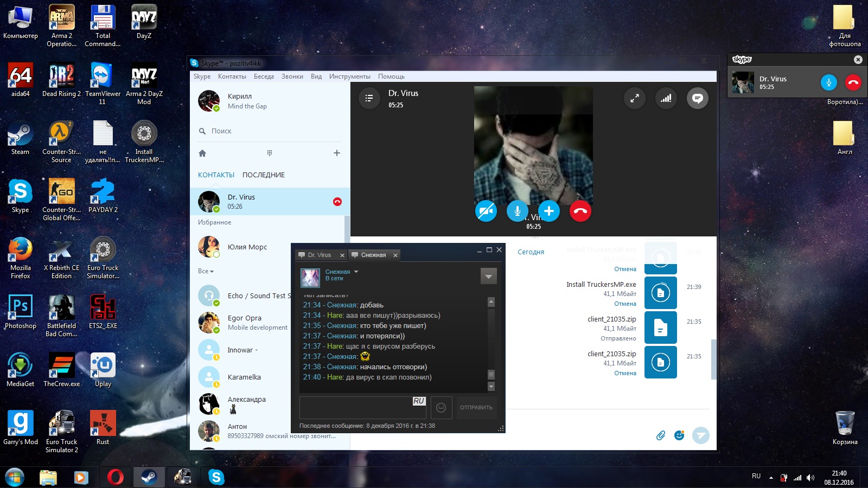This screenshot has height=488, width=868.
Task: Select Александра contact
Action: point(241,404)
